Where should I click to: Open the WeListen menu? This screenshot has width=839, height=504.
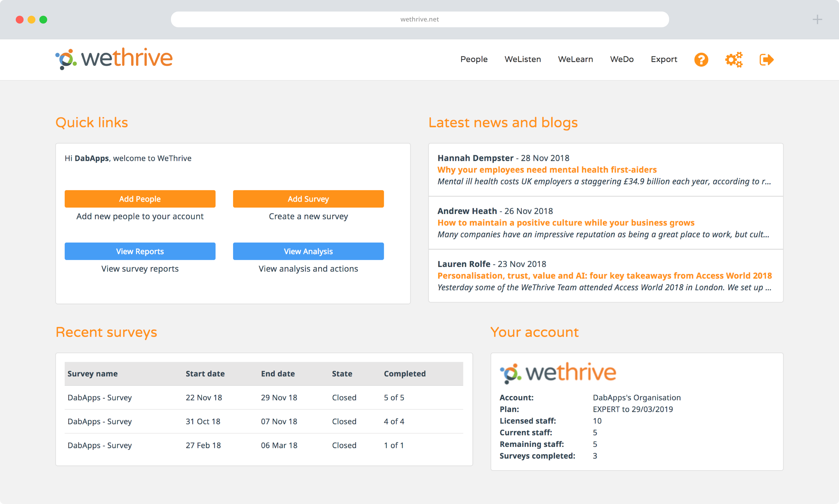(x=523, y=59)
